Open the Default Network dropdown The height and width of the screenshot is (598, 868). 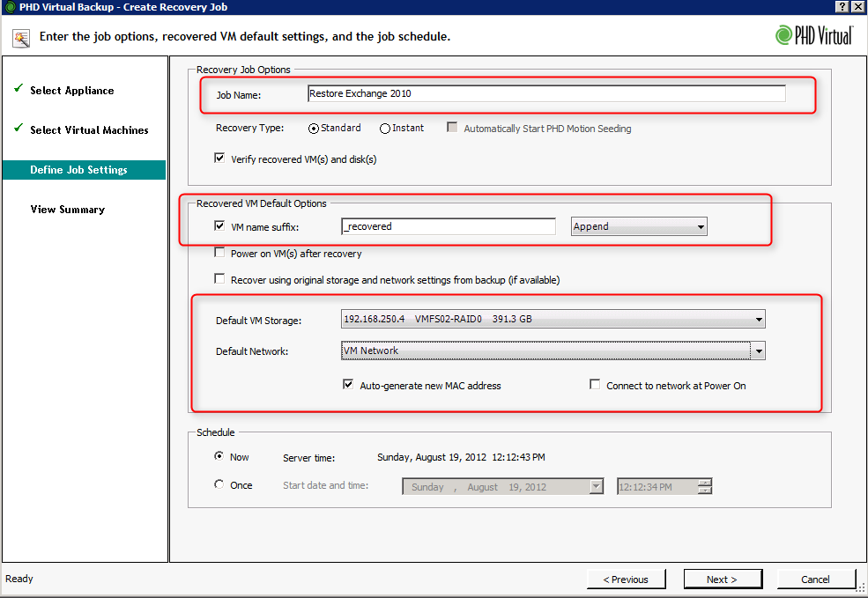point(553,351)
